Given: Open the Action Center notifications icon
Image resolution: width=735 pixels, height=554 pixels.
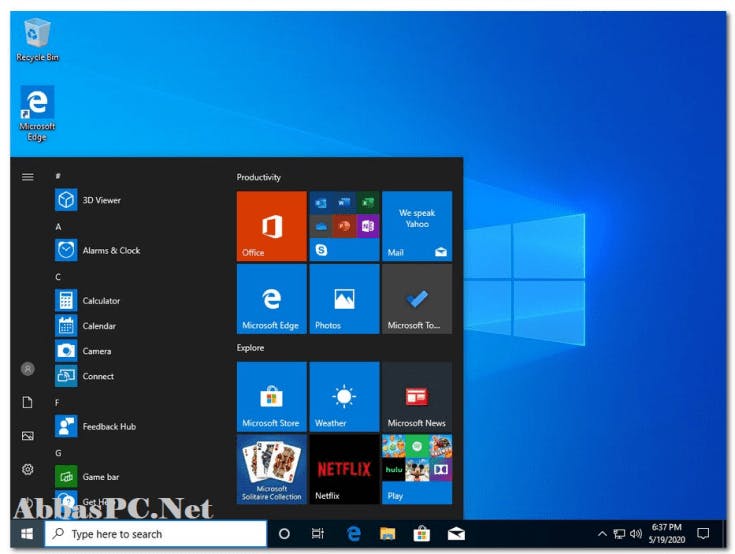Looking at the screenshot, I should click(x=703, y=533).
